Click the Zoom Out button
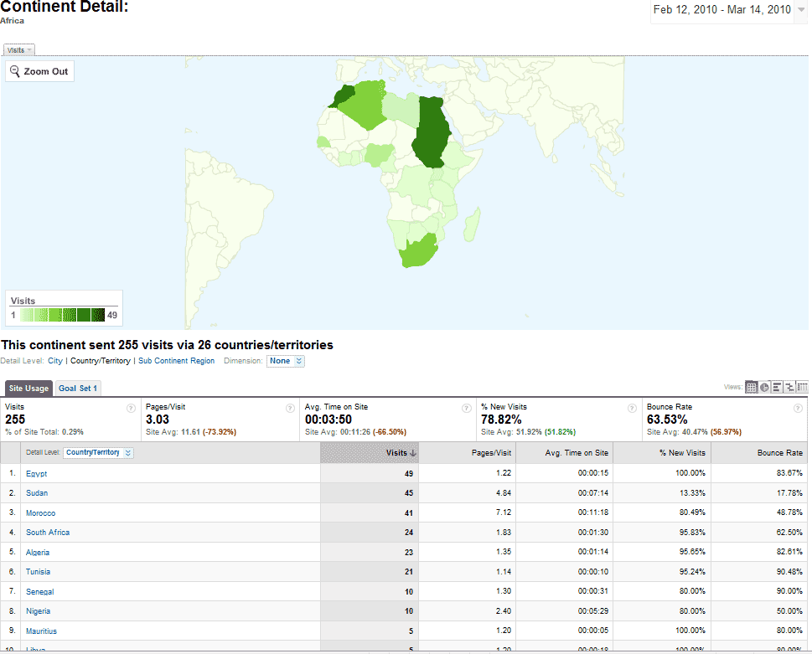 39,70
